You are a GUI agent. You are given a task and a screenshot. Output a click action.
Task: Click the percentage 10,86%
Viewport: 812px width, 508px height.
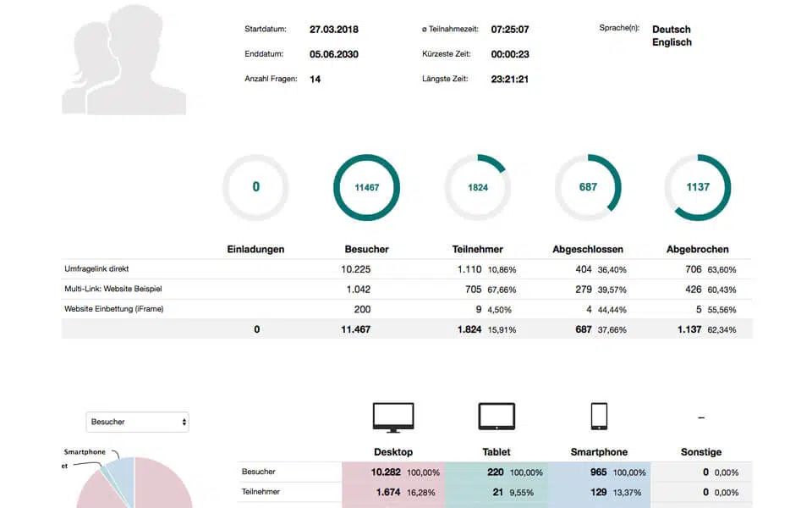click(502, 270)
